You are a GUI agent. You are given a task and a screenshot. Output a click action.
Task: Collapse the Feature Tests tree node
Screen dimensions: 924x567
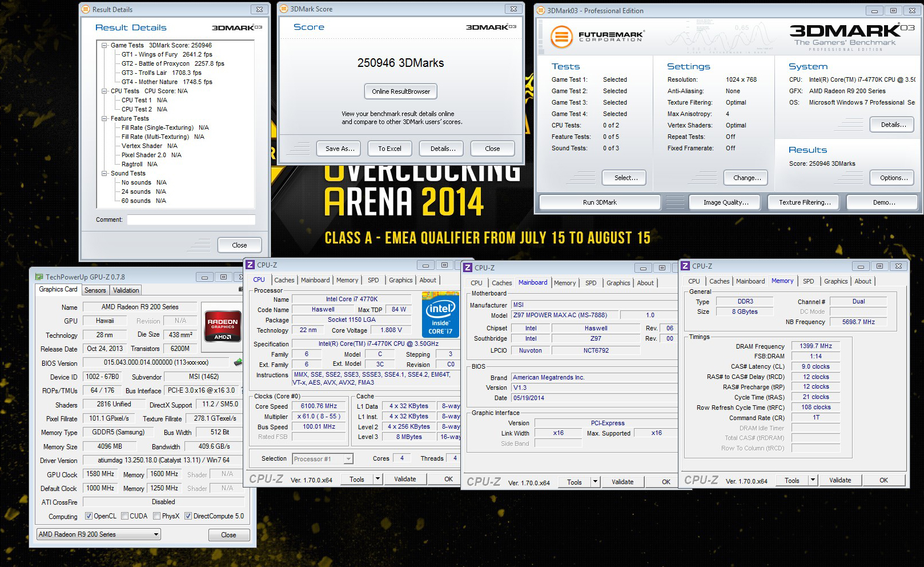(x=105, y=118)
